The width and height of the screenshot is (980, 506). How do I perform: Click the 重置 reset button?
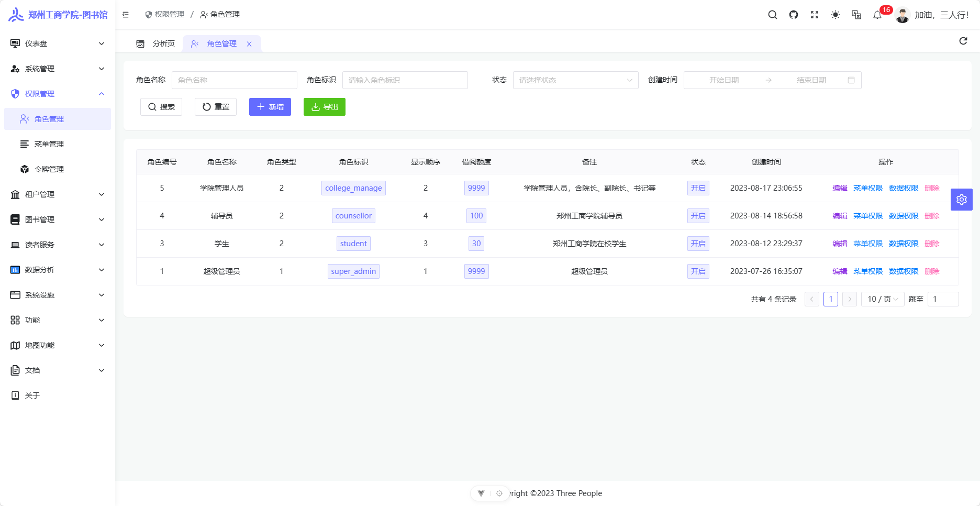click(x=216, y=107)
